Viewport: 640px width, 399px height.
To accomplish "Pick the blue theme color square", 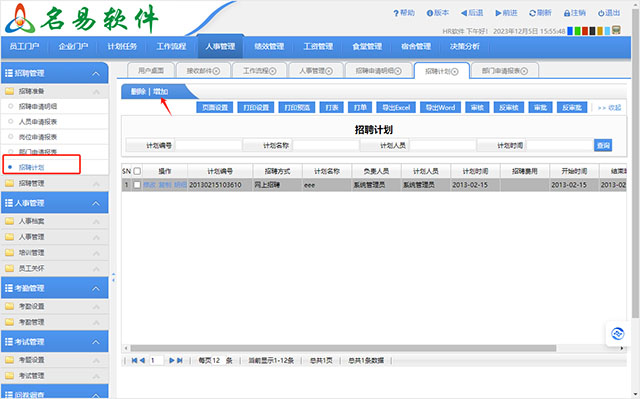I will [x=570, y=31].
